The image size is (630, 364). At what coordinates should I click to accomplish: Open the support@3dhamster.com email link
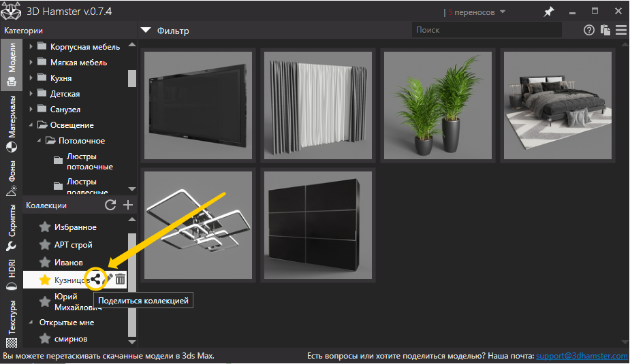click(x=582, y=356)
